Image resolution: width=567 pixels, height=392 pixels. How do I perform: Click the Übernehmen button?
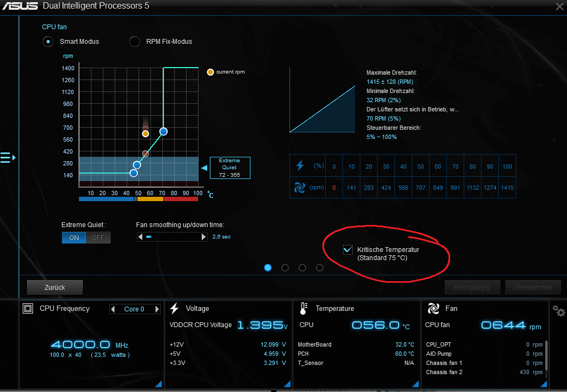tap(533, 288)
